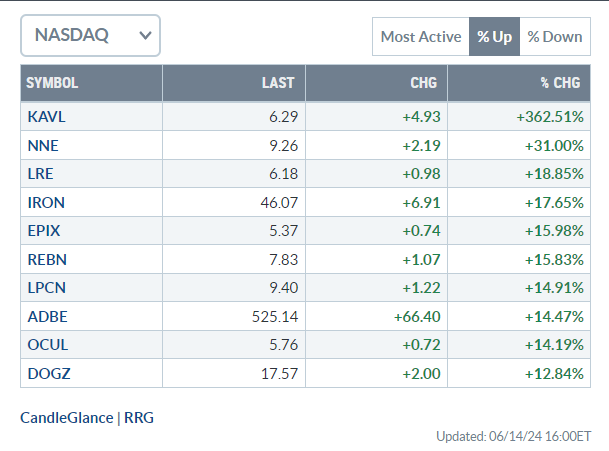Open the CandleGlance link
Image resolution: width=609 pixels, height=451 pixels.
click(67, 417)
